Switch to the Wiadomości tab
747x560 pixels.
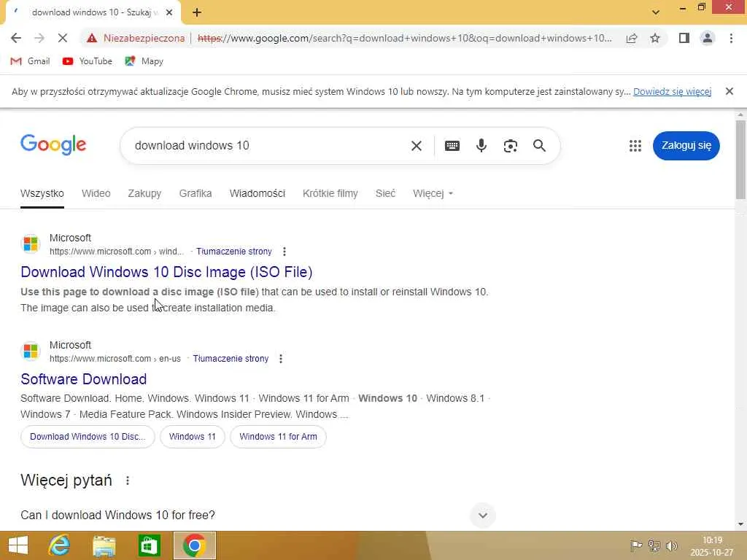[x=258, y=193]
